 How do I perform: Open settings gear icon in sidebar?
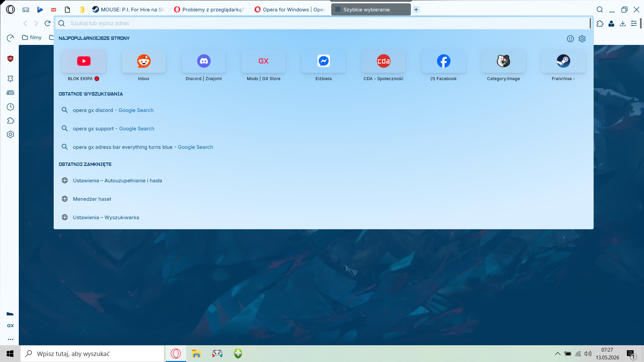pyautogui.click(x=10, y=134)
